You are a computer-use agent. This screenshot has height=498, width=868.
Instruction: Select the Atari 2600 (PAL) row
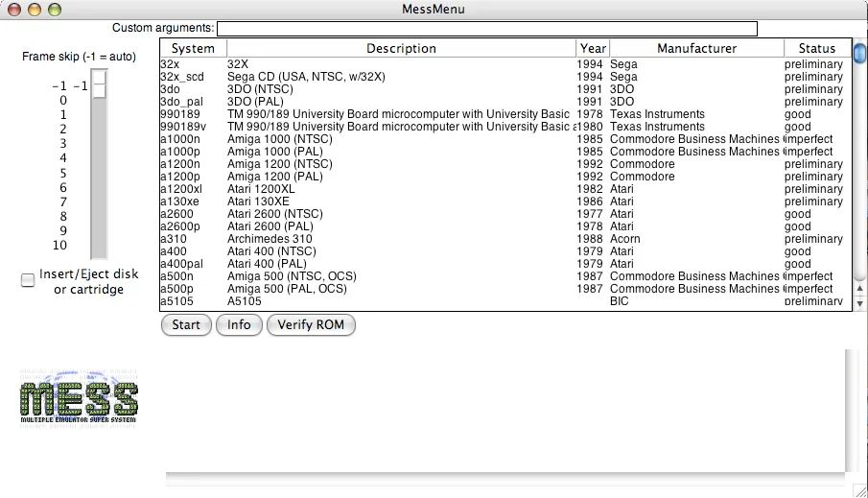(x=384, y=226)
